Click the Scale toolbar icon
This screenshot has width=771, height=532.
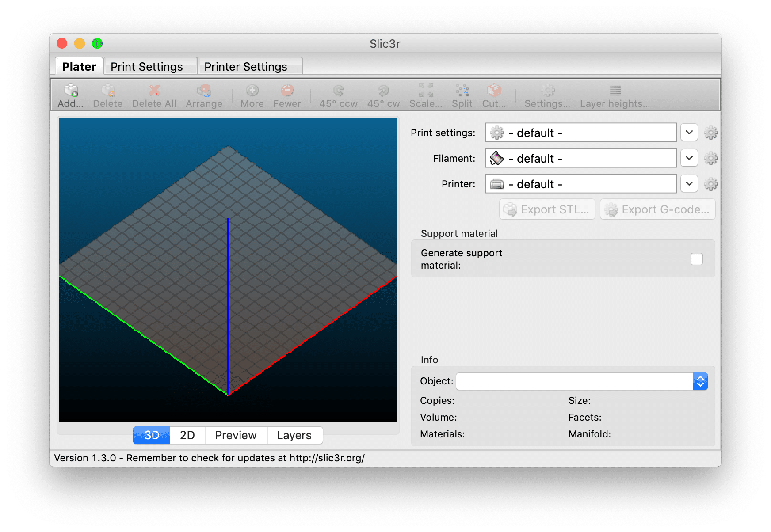(426, 91)
